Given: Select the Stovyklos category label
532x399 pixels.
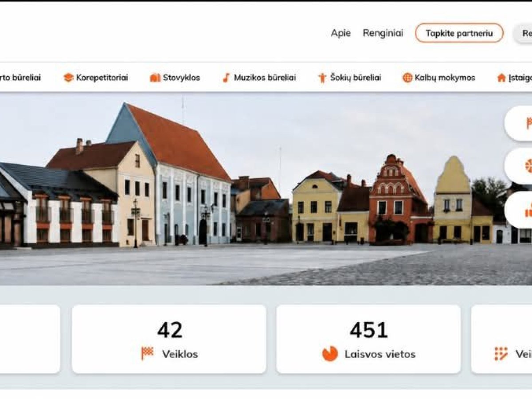Looking at the screenshot, I should pyautogui.click(x=181, y=78).
